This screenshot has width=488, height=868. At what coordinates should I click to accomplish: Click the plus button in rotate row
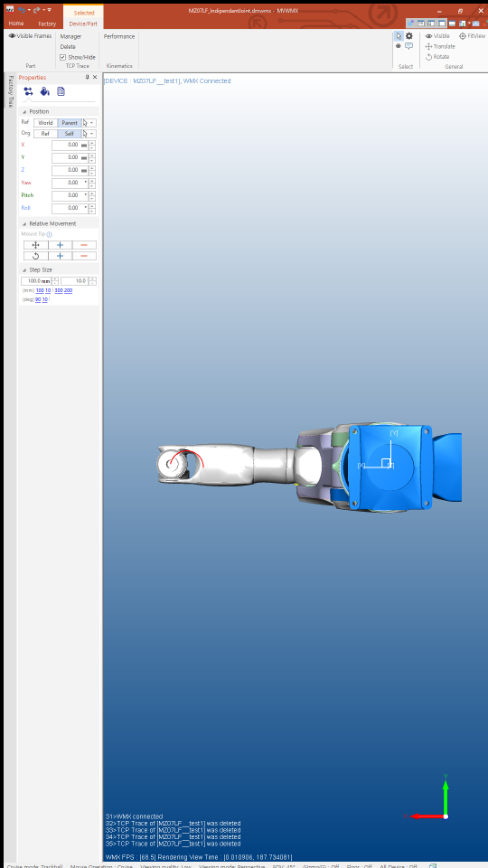[61, 256]
